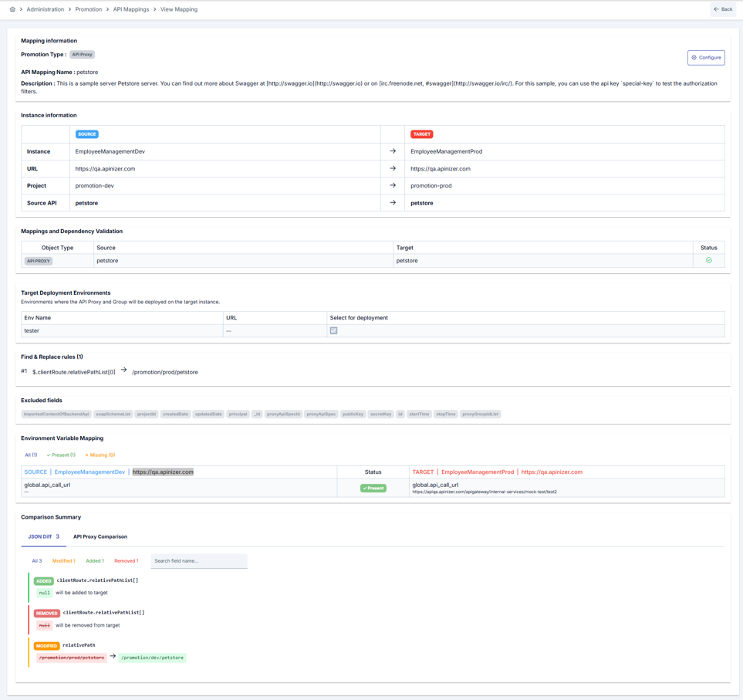
Task: Click the API PROXY object type badge
Action: tap(39, 261)
